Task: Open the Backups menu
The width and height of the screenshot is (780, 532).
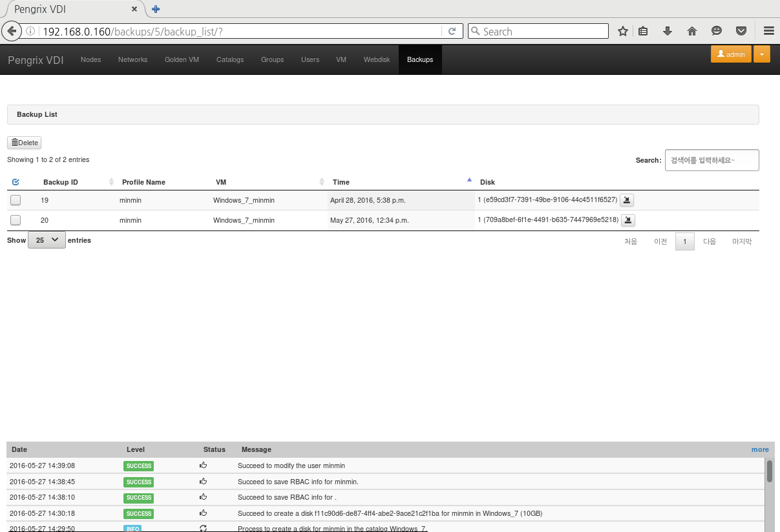Action: click(x=420, y=59)
